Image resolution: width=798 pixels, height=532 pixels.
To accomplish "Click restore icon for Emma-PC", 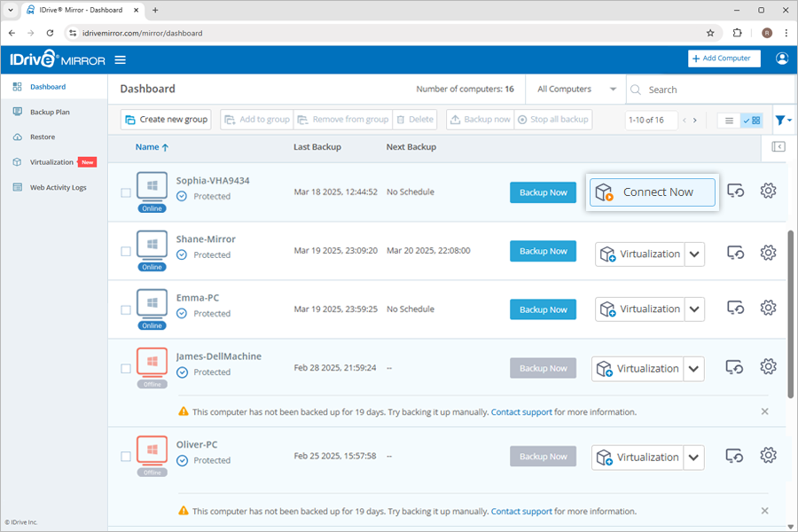I will tap(735, 308).
